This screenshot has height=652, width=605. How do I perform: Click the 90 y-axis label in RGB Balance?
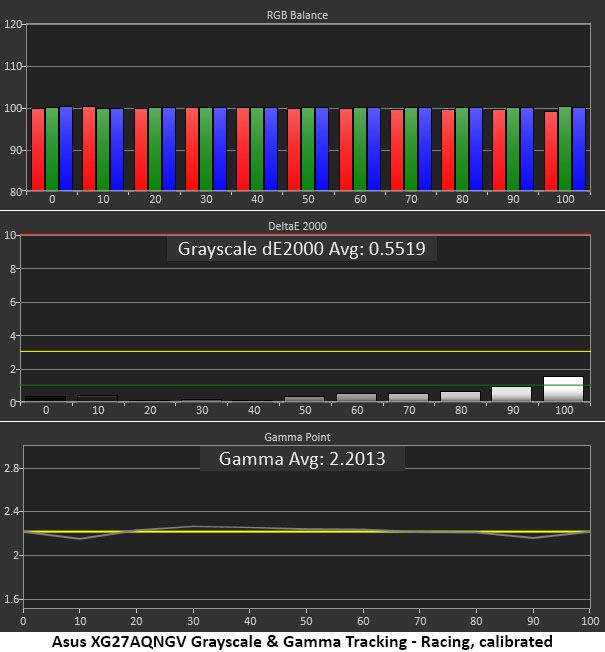coord(15,150)
